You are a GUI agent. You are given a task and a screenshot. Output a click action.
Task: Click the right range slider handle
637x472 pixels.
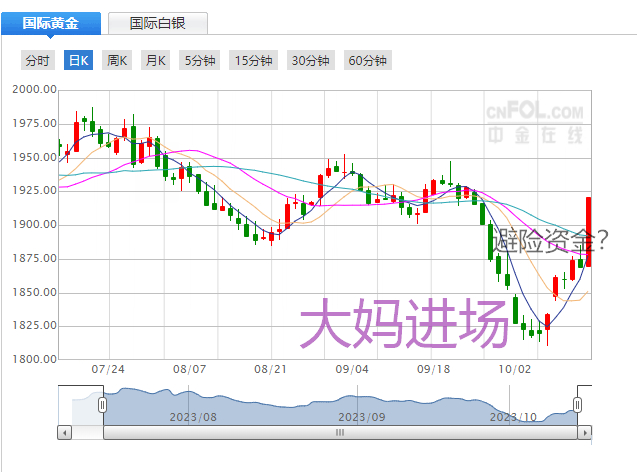coord(577,405)
